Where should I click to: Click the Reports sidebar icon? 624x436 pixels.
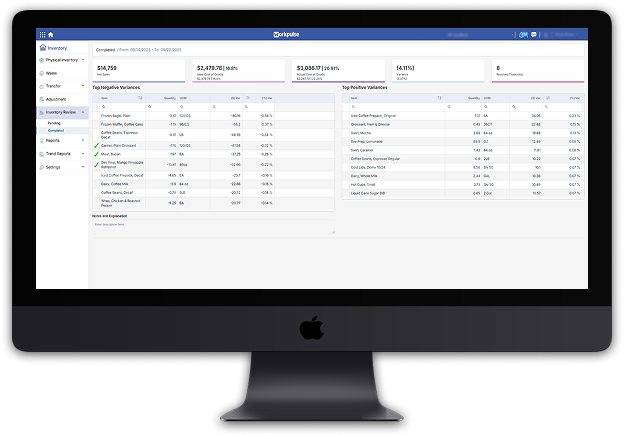point(41,140)
